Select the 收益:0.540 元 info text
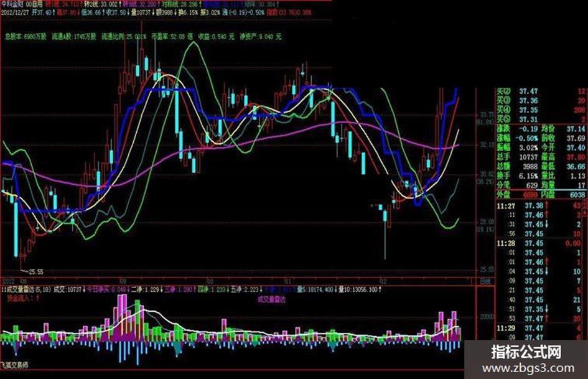 217,37
